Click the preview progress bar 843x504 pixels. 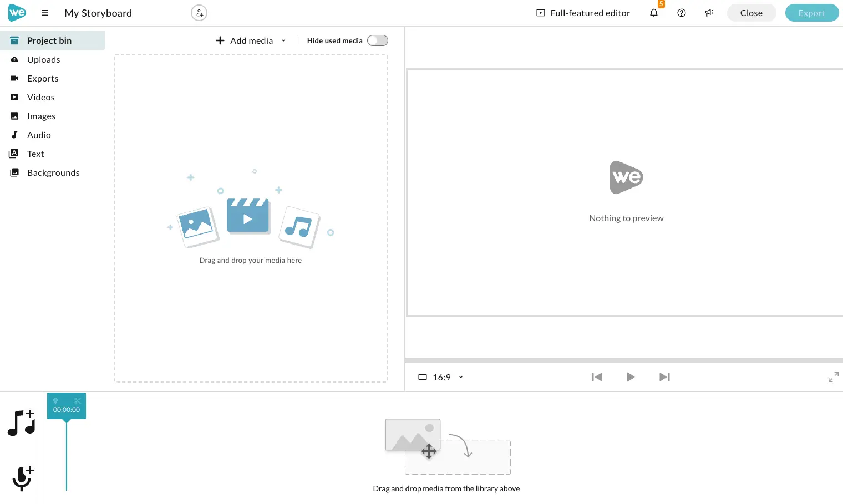624,360
